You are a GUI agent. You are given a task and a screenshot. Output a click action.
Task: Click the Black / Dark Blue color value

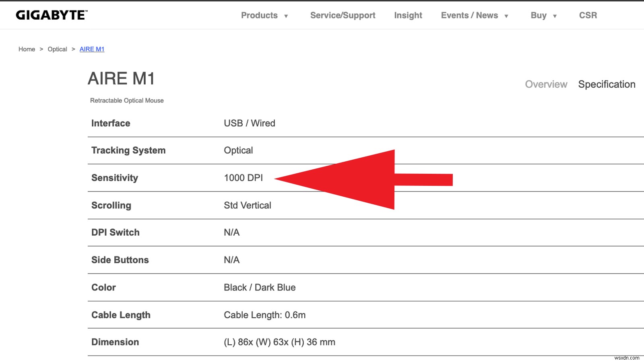[260, 287]
